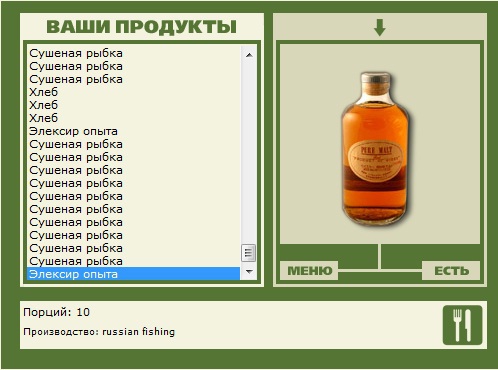Select the Хлеб row directly above Элексир опыта
498x370 pixels.
coord(133,118)
